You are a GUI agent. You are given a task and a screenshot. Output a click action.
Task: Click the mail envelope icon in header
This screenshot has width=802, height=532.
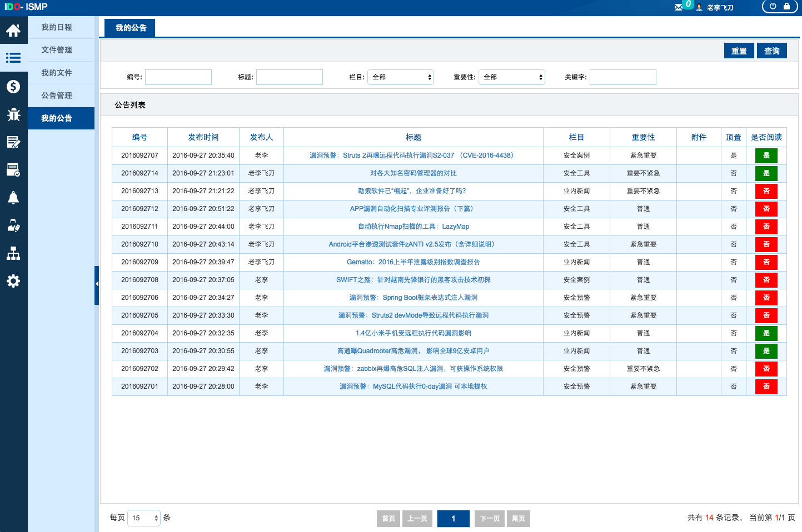click(x=679, y=7)
